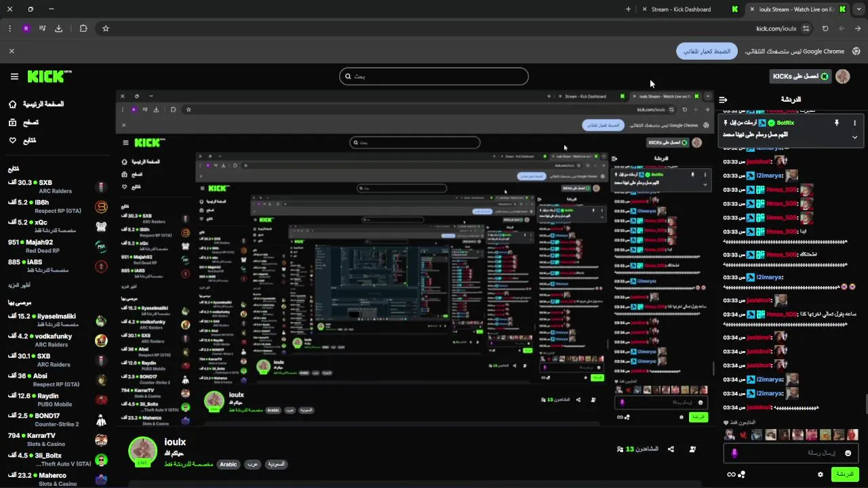This screenshot has width=868, height=488.
Task: Dismiss the Google Chrome default browser infobar
Action: pyautogui.click(x=12, y=51)
